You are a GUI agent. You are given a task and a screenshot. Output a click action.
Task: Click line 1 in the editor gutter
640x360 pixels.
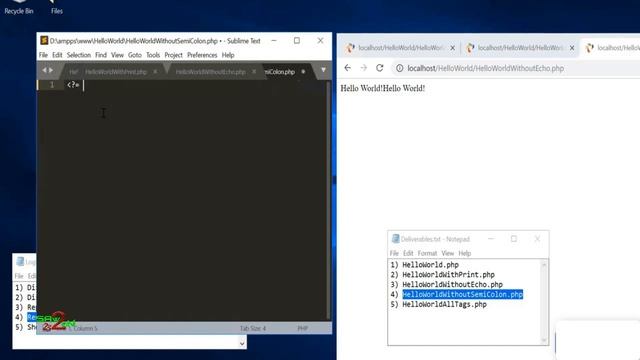[52, 85]
